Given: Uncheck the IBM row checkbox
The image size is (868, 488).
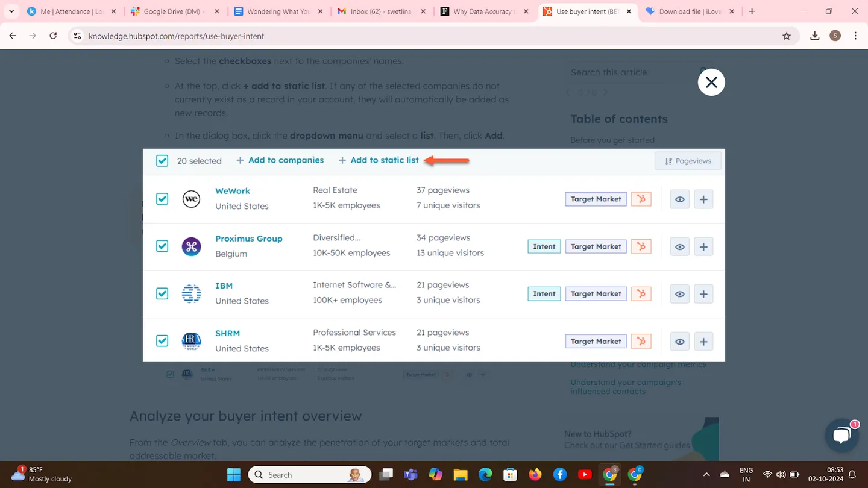Looking at the screenshot, I should tap(162, 293).
